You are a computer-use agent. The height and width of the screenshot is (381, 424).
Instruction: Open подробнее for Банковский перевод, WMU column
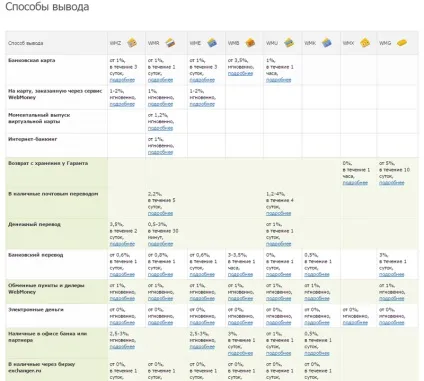[279, 275]
